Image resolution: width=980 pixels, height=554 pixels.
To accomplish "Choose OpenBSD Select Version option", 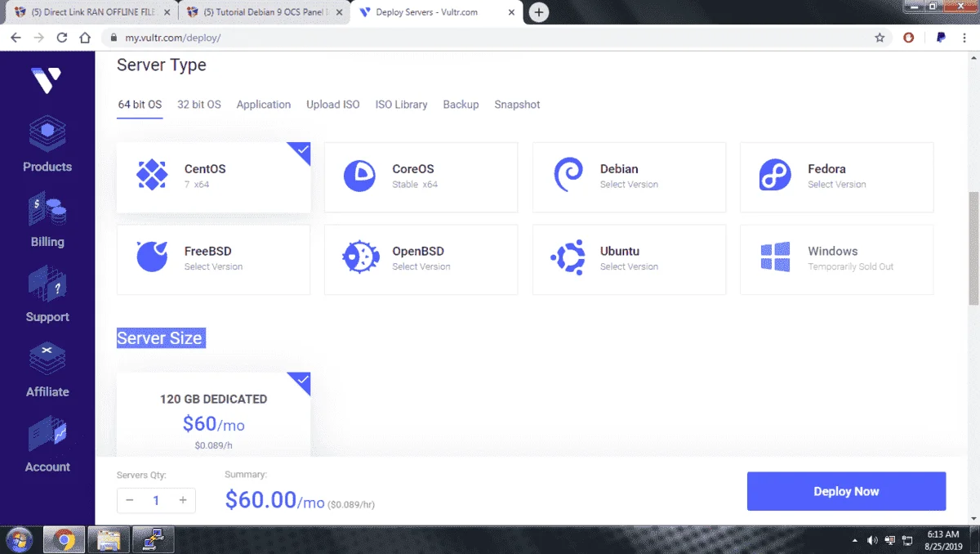I will tap(421, 267).
